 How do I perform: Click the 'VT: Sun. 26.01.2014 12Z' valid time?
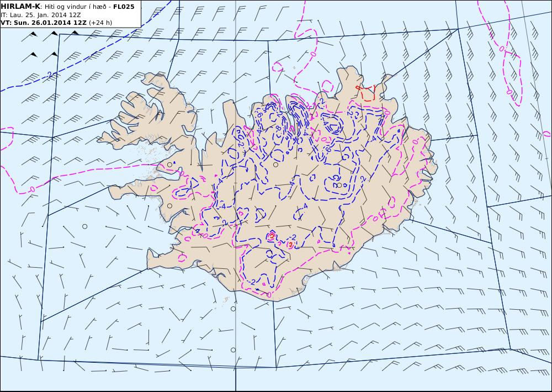pyautogui.click(x=43, y=23)
